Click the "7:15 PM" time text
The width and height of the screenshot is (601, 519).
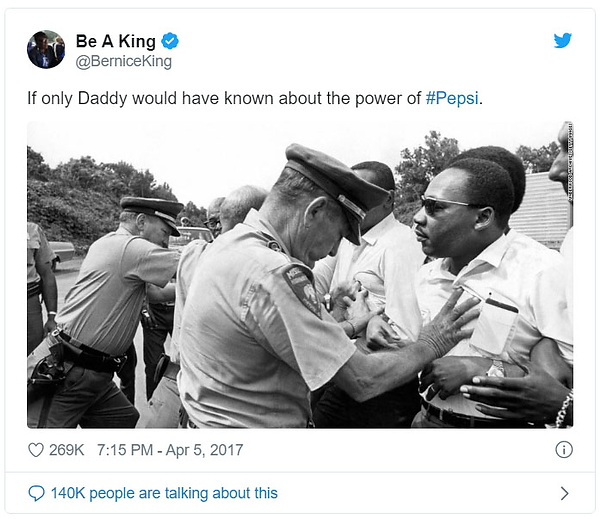[x=126, y=450]
